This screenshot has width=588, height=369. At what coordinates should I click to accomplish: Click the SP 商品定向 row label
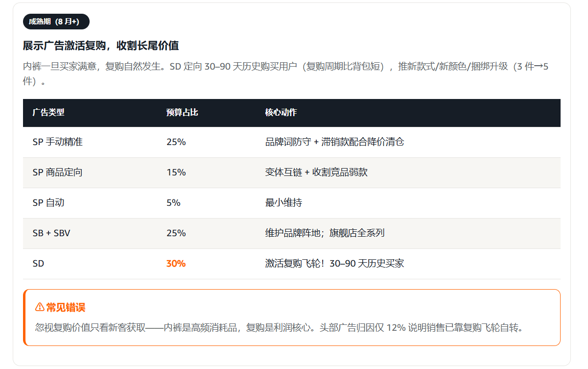pos(58,172)
